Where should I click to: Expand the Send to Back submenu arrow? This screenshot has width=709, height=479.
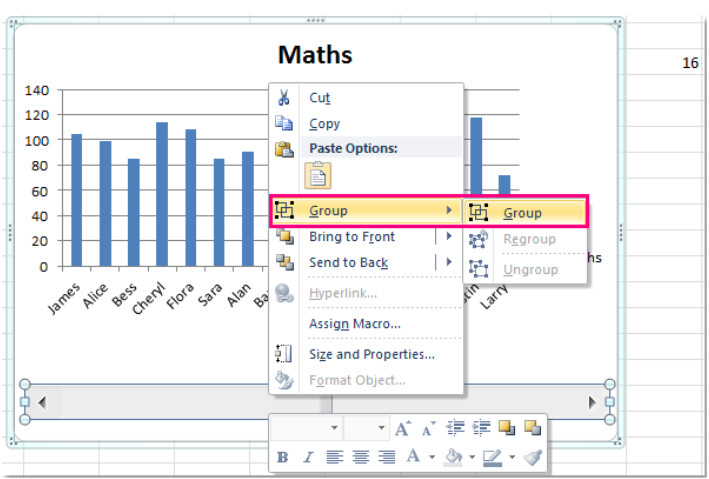point(449,262)
